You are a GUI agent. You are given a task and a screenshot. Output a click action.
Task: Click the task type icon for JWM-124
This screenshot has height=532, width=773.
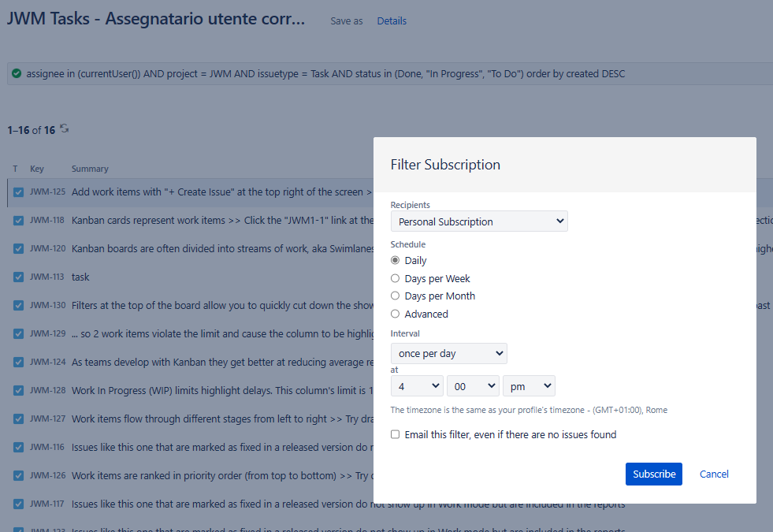(18, 363)
